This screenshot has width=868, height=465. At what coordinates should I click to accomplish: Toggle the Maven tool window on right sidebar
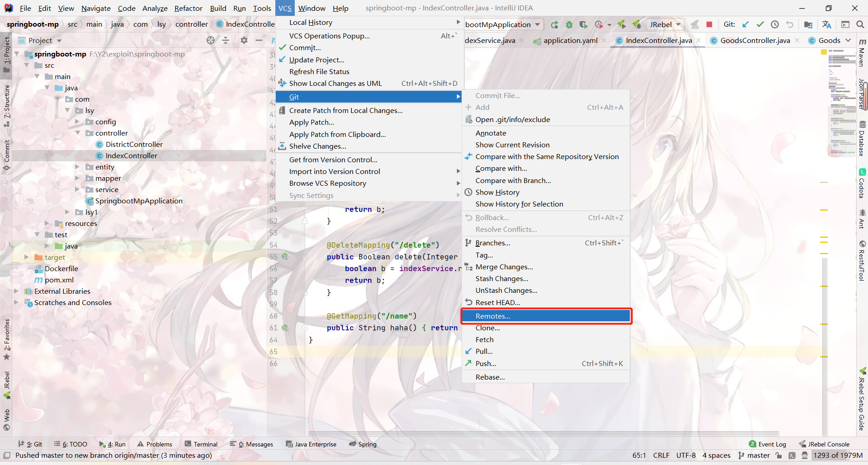click(862, 53)
